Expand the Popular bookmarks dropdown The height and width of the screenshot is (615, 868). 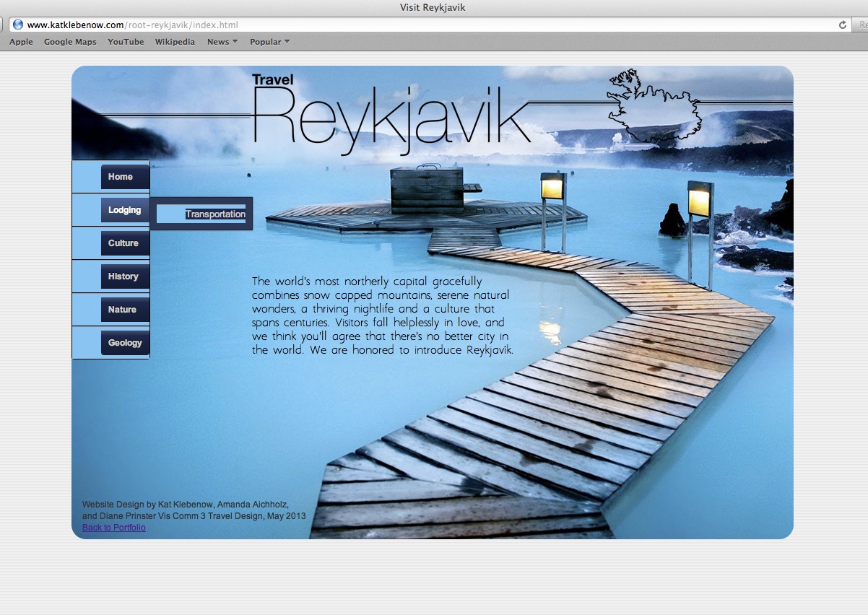click(269, 42)
